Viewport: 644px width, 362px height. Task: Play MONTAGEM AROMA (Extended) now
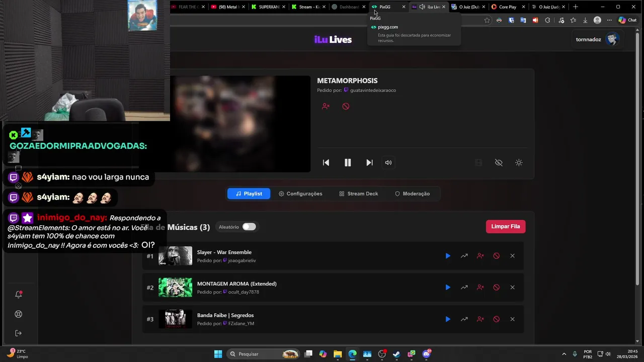click(x=448, y=288)
